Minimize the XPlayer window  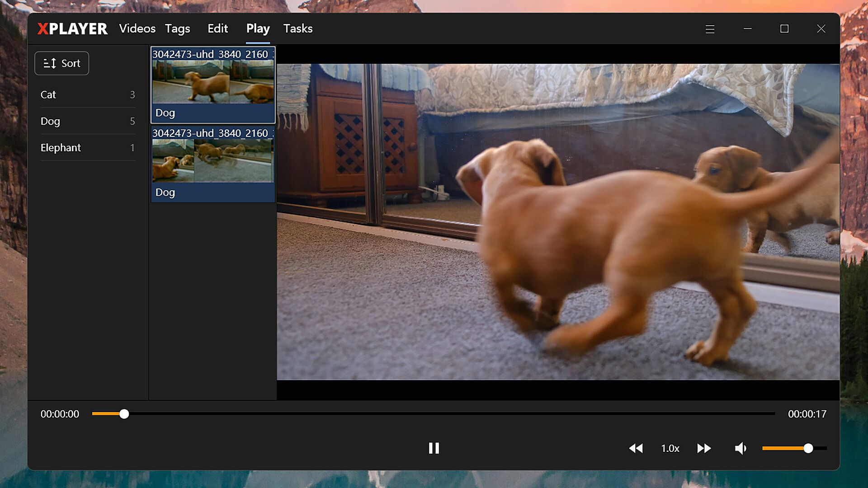point(748,29)
